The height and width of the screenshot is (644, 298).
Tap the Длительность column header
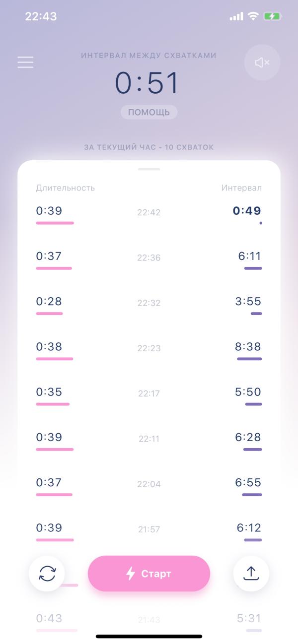(65, 188)
